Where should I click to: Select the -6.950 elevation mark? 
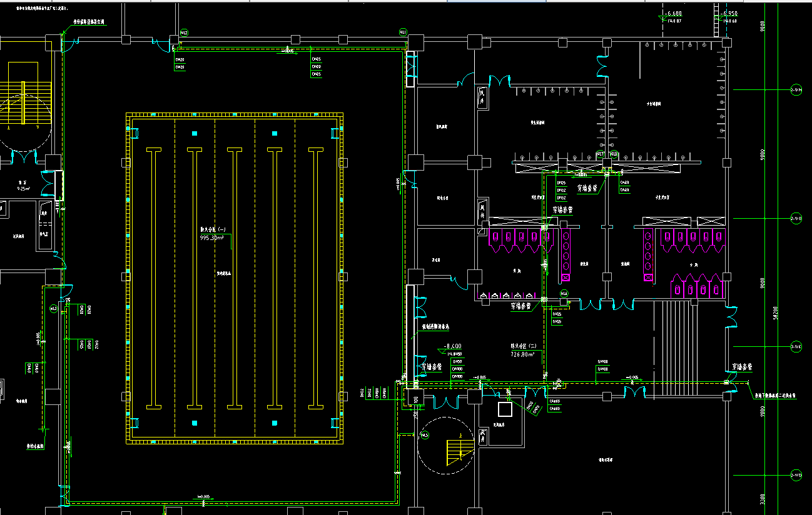729,12
